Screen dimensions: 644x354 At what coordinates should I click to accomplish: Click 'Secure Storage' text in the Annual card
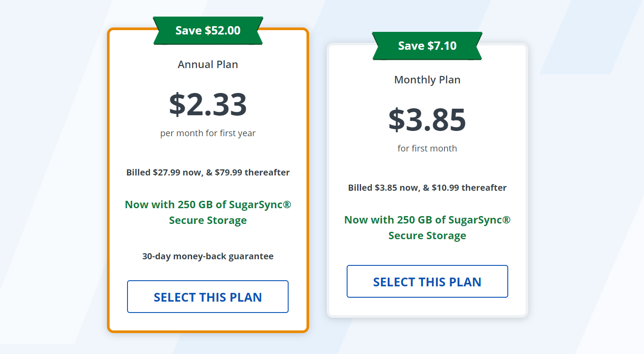(x=208, y=220)
